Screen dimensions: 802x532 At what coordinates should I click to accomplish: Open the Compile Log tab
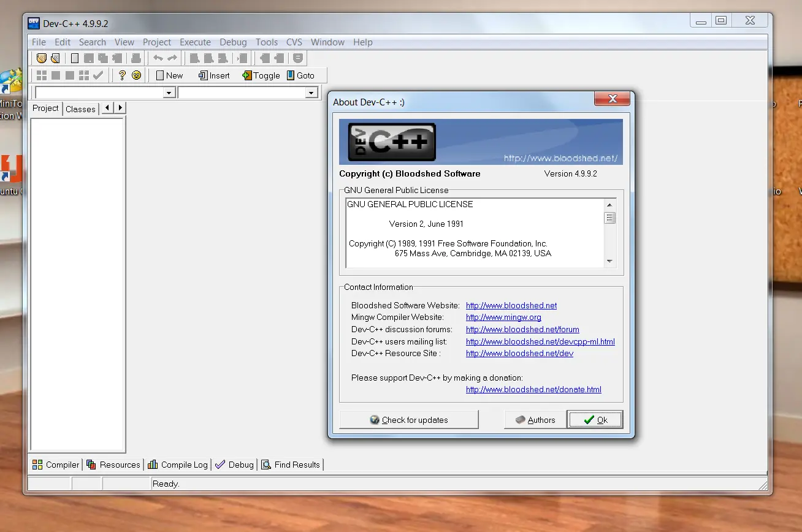click(x=178, y=465)
